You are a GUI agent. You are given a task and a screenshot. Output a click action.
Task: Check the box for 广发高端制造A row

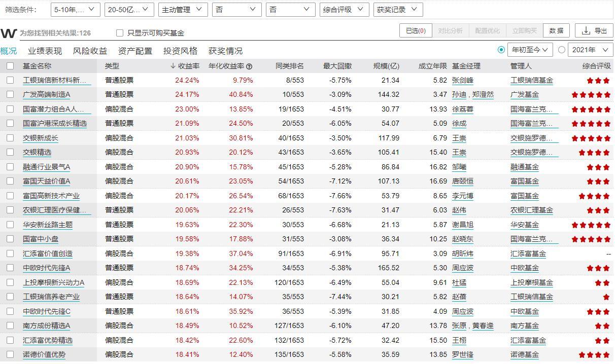(x=10, y=94)
